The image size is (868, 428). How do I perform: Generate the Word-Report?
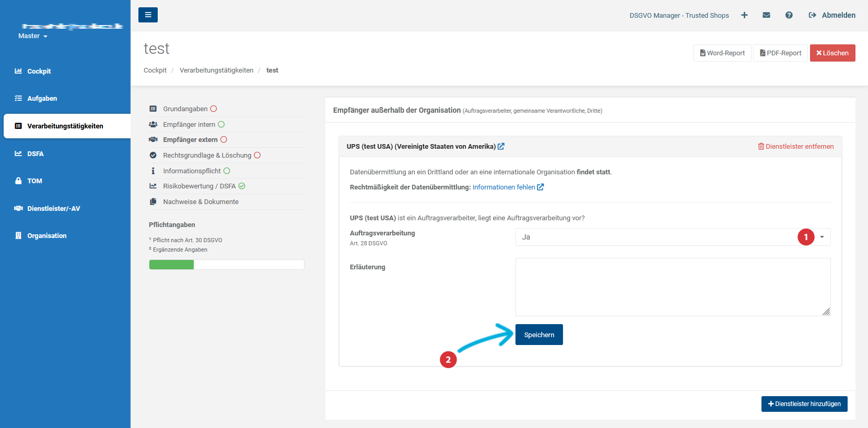(722, 53)
